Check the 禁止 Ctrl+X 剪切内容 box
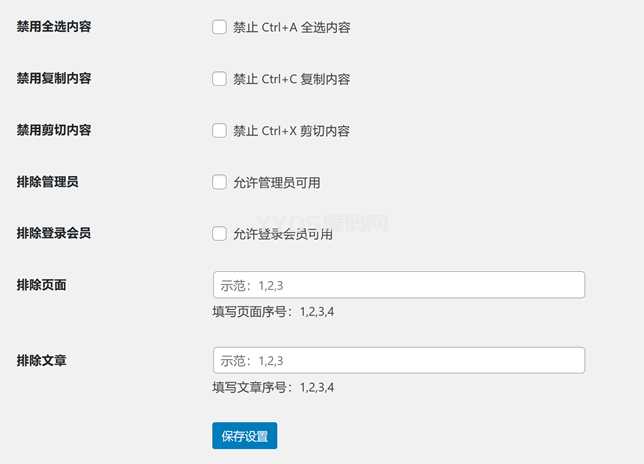This screenshot has height=464, width=644. point(219,130)
